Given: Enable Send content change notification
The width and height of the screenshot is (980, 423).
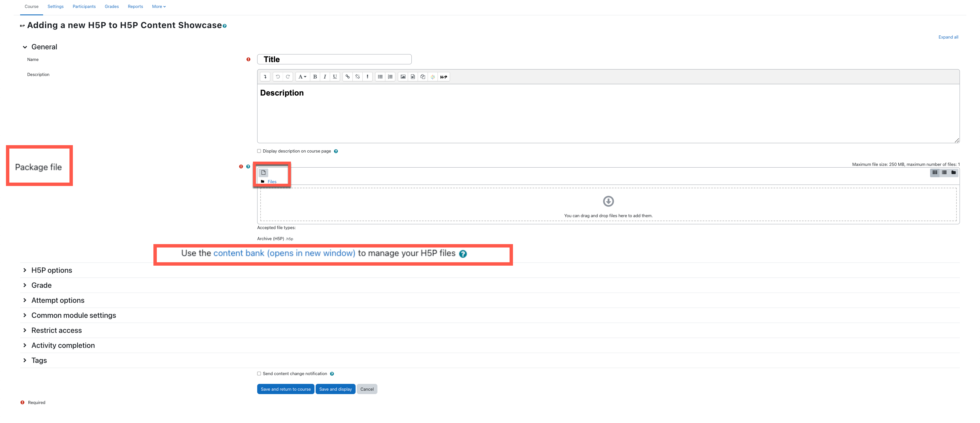Looking at the screenshot, I should click(x=259, y=374).
